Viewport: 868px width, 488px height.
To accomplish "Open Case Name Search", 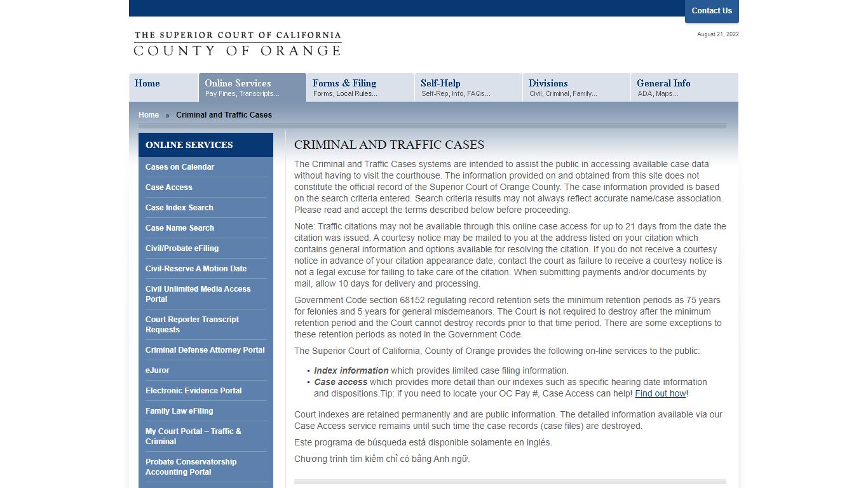I will tap(180, 227).
